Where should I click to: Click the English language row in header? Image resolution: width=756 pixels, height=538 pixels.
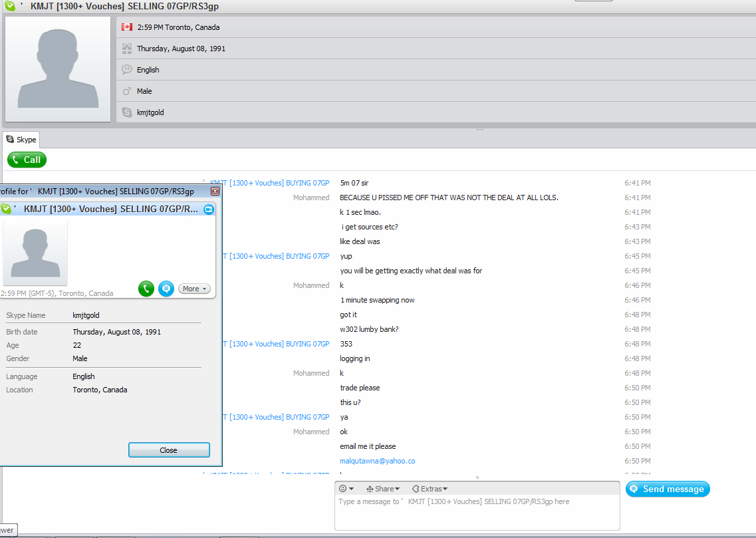pos(436,69)
